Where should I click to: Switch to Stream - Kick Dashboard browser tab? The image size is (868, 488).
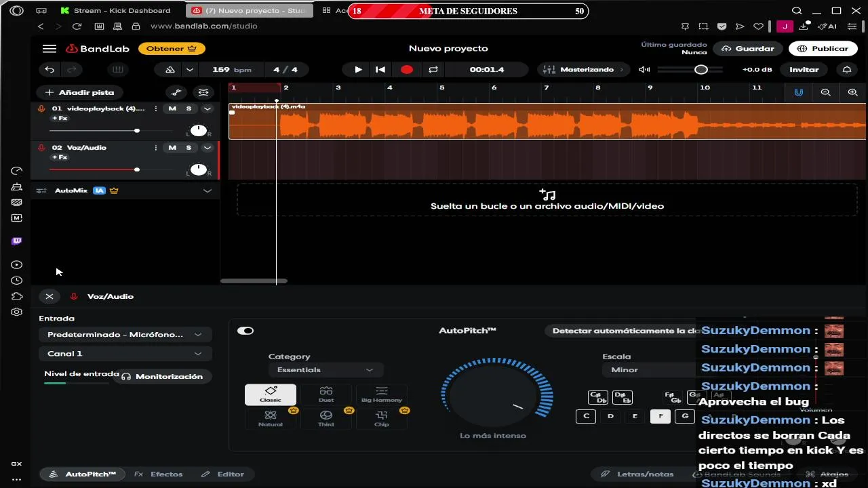coord(116,11)
